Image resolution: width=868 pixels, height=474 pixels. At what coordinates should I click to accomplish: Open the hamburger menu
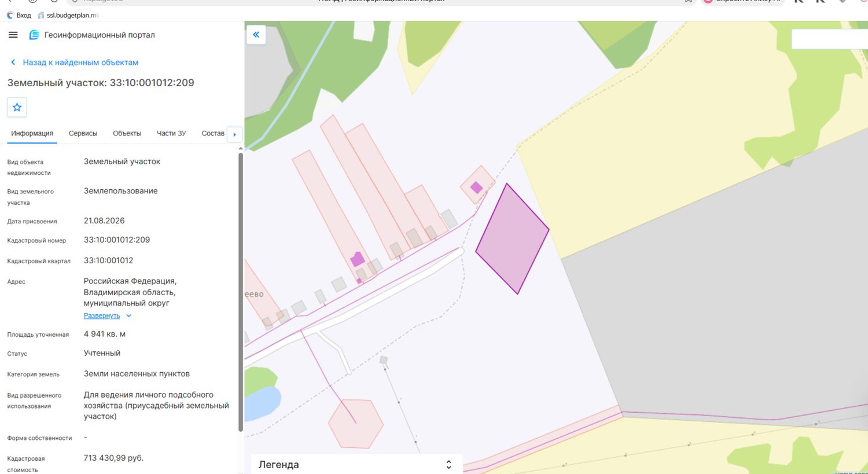(x=13, y=35)
